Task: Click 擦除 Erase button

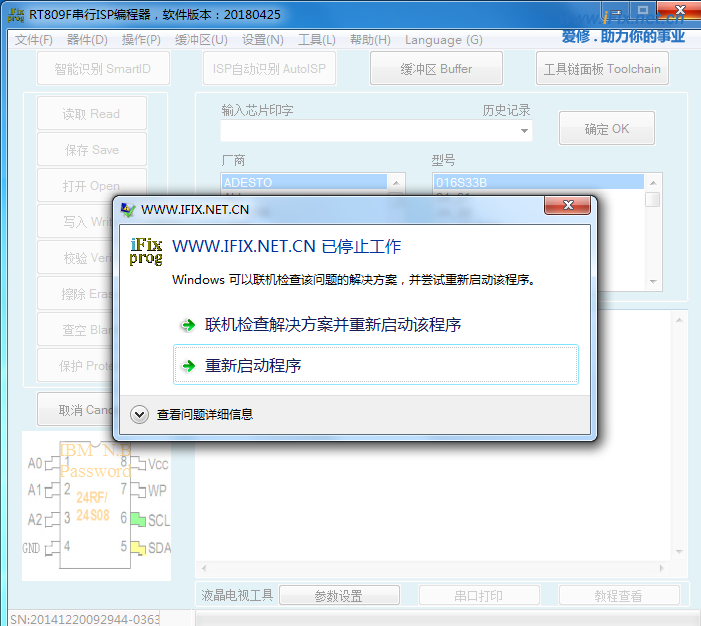Action: [x=75, y=294]
